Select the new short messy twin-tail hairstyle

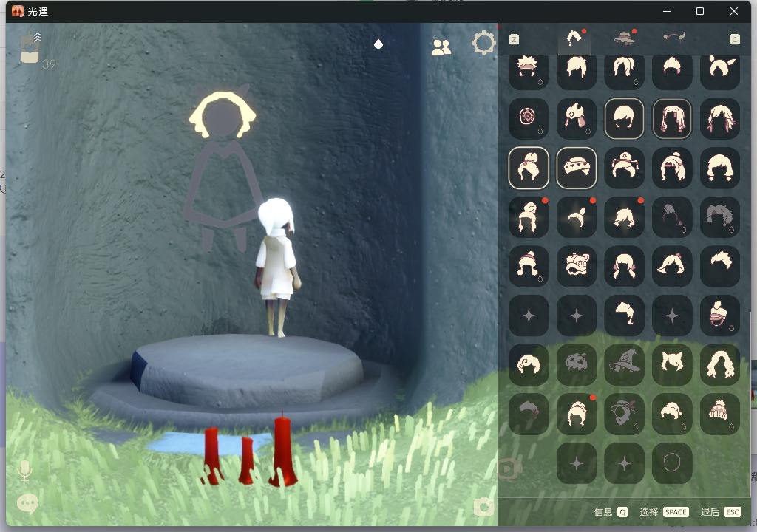[624, 216]
